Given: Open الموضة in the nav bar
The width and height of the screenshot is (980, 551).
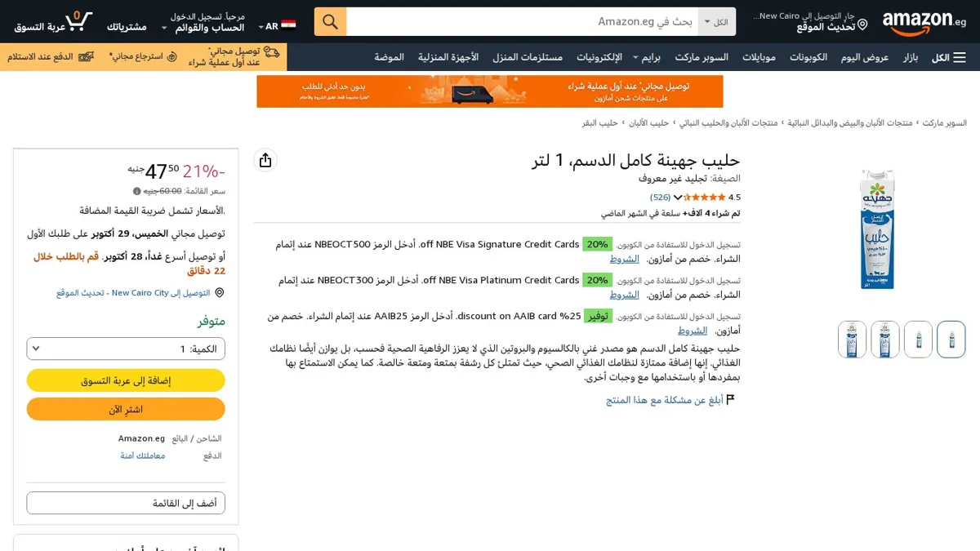Looking at the screenshot, I should coord(390,57).
